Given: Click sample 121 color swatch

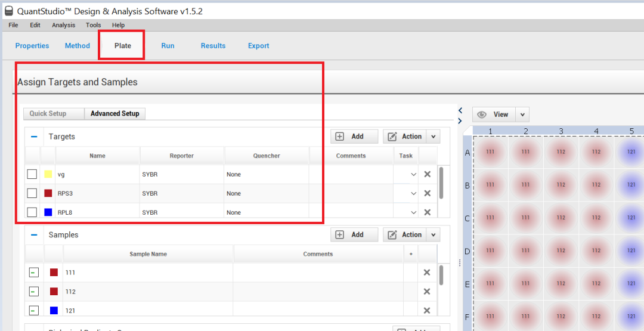Looking at the screenshot, I should coord(54,311).
